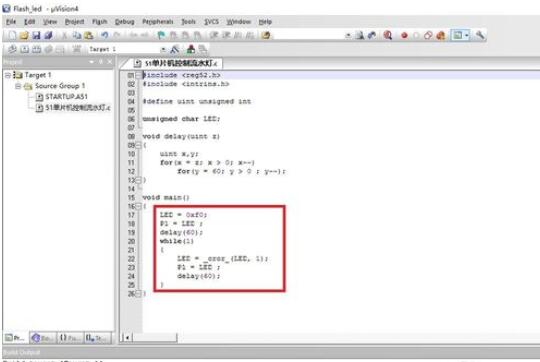Image resolution: width=540 pixels, height=362 pixels.
Task: Open the window layout dropdown arrow
Action: [x=467, y=35]
